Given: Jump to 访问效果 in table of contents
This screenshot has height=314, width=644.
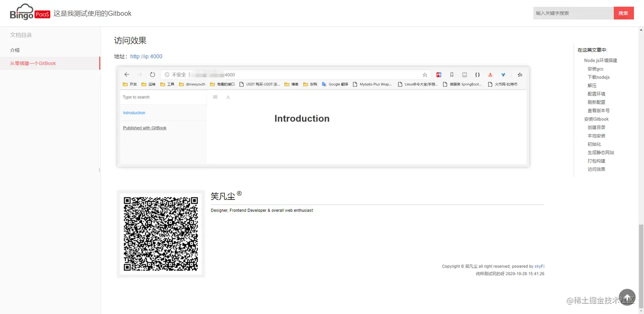Looking at the screenshot, I should click(596, 169).
